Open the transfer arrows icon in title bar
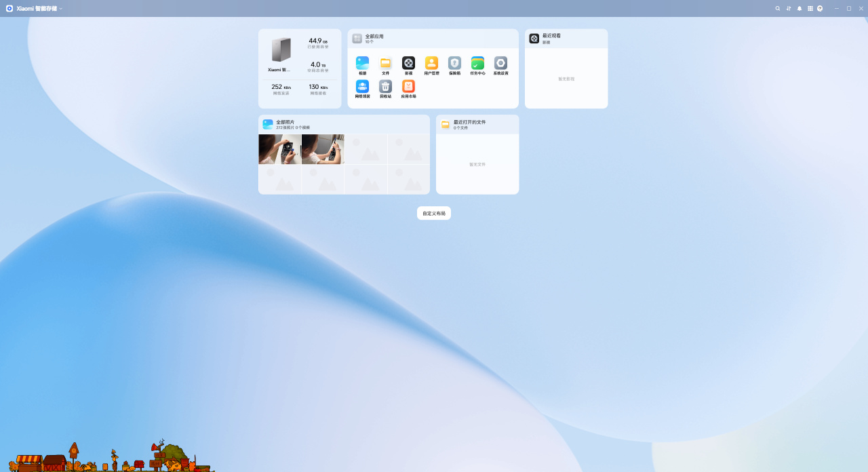This screenshot has height=472, width=868. [789, 8]
